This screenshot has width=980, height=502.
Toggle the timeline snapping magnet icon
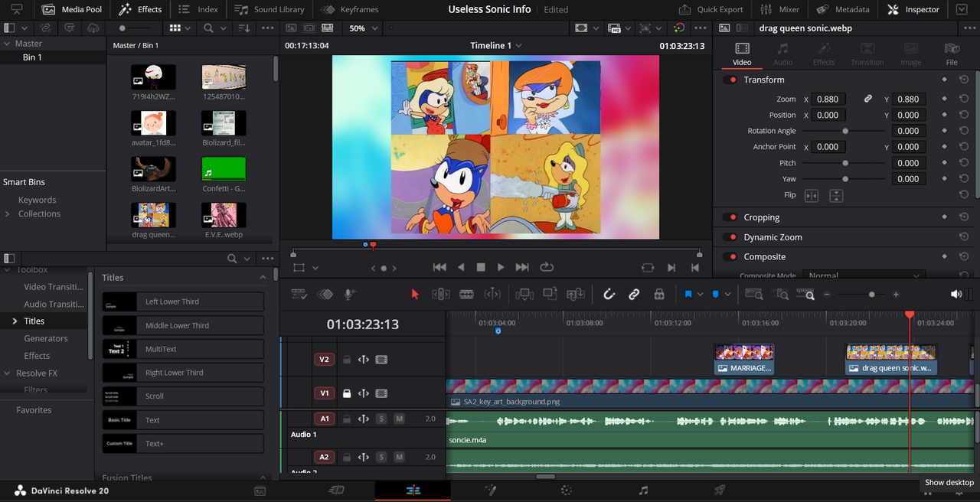609,294
